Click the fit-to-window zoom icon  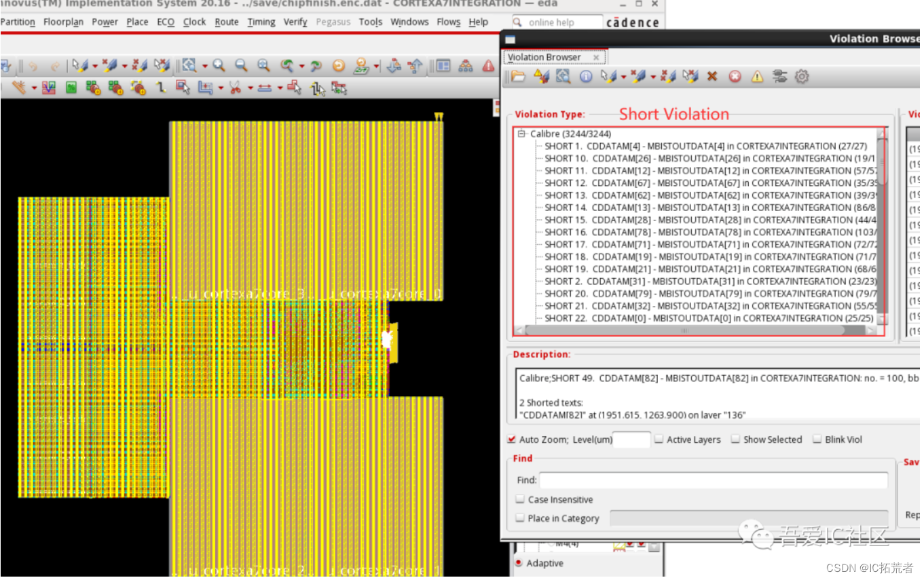pyautogui.click(x=263, y=66)
